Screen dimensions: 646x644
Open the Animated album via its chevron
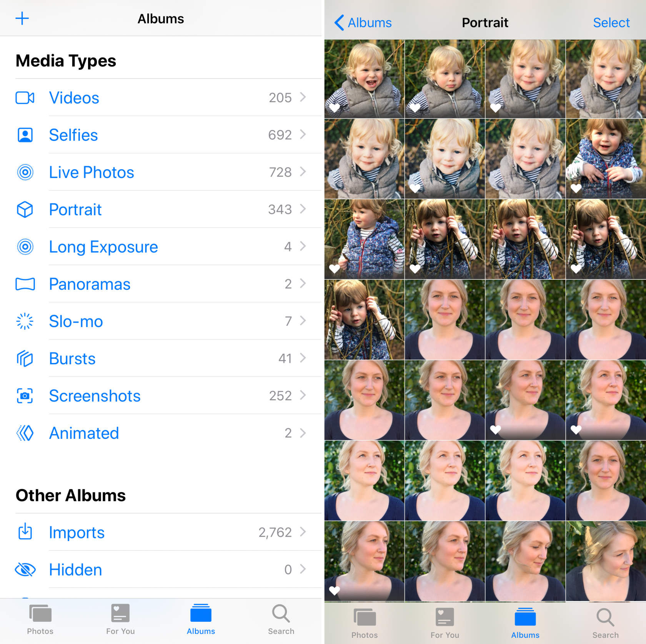(x=303, y=433)
